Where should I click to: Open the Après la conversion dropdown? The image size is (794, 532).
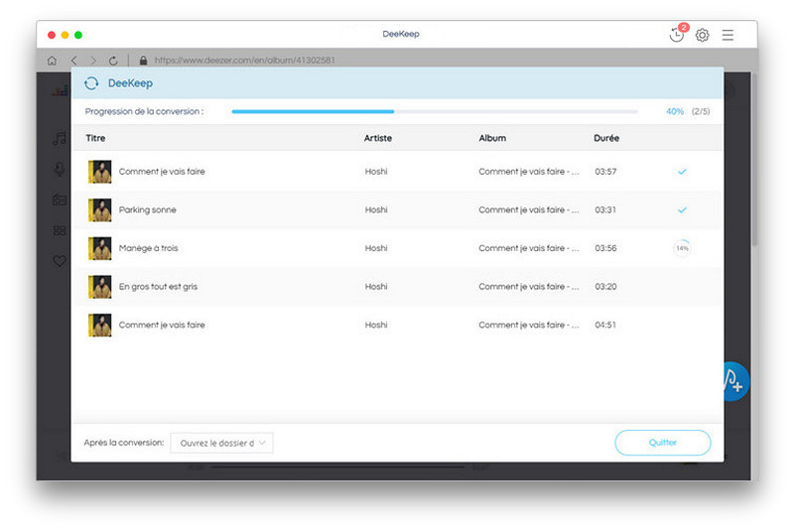point(221,443)
